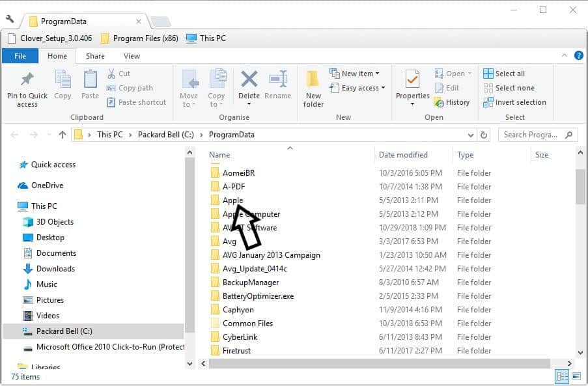Open the File menu

[x=20, y=56]
